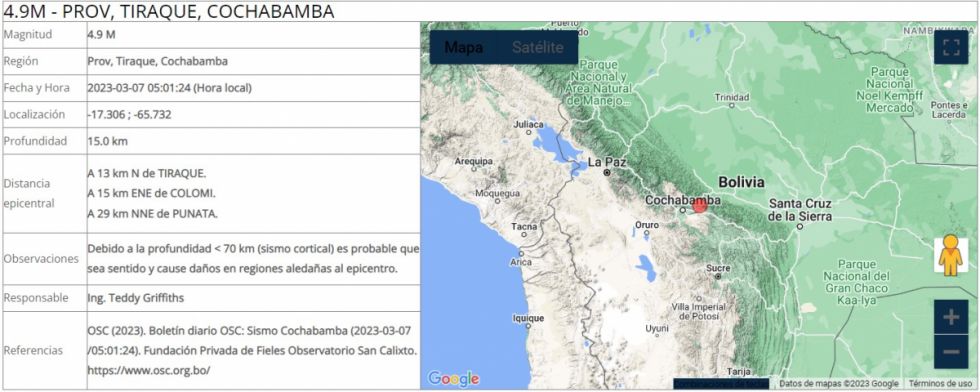This screenshot has width=980, height=392.
Task: Select the Santa Cruz de la Sierra label
Action: point(800,210)
